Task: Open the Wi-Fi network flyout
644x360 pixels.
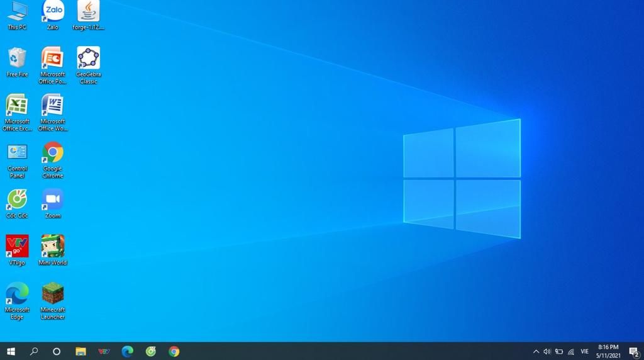Action: click(x=571, y=351)
